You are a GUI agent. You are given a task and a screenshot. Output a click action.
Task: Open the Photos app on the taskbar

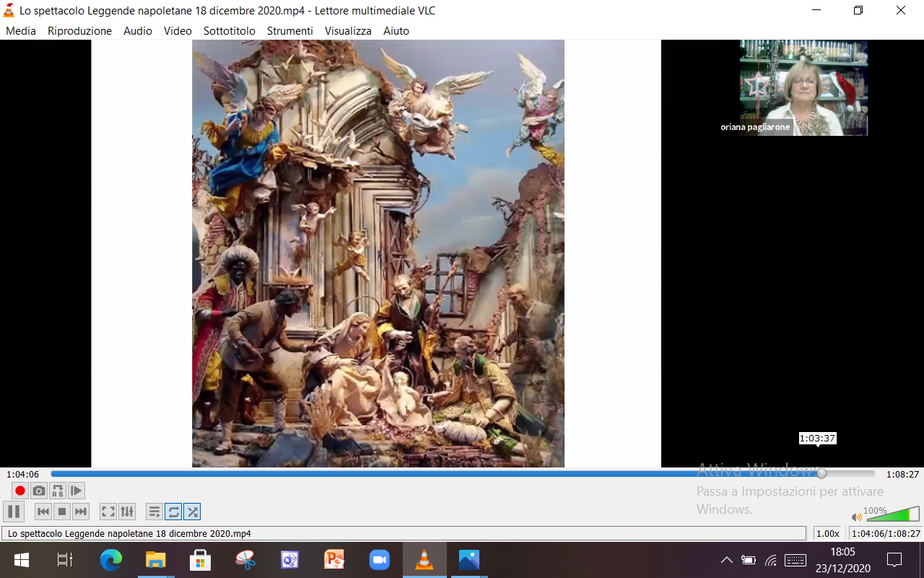(469, 560)
